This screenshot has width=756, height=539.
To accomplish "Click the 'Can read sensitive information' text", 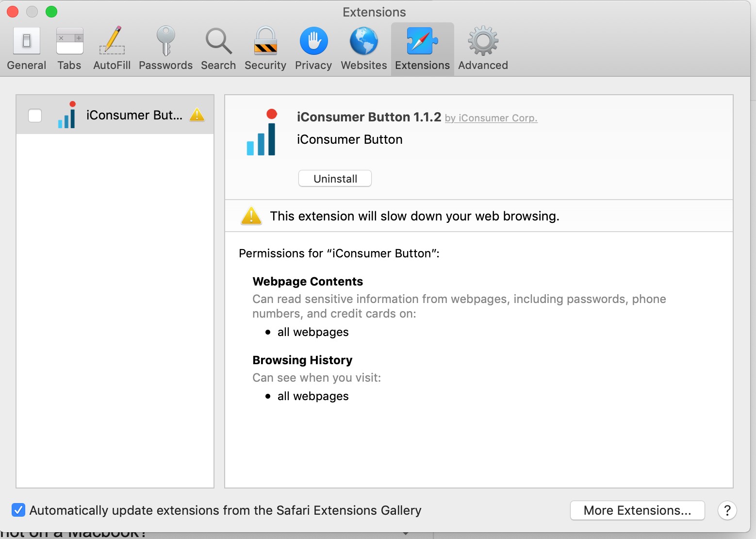I will tap(459, 306).
